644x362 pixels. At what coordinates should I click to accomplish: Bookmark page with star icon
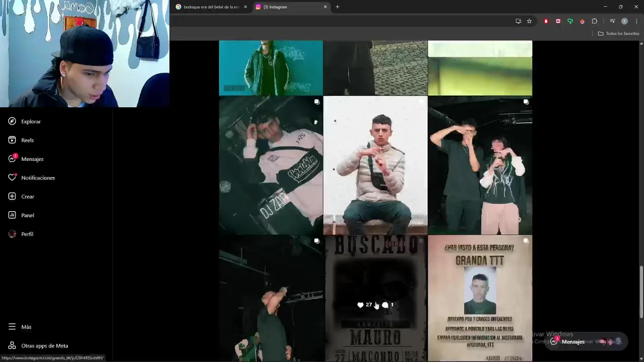(529, 21)
